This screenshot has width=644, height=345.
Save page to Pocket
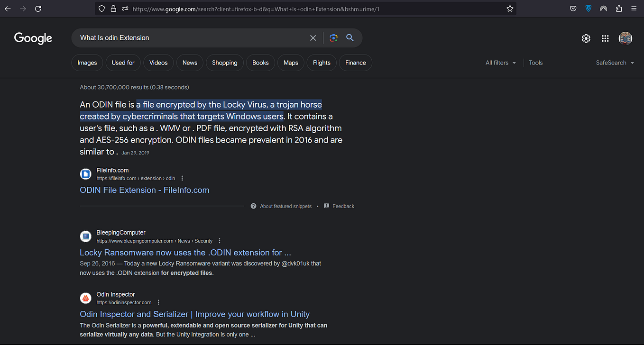tap(573, 9)
